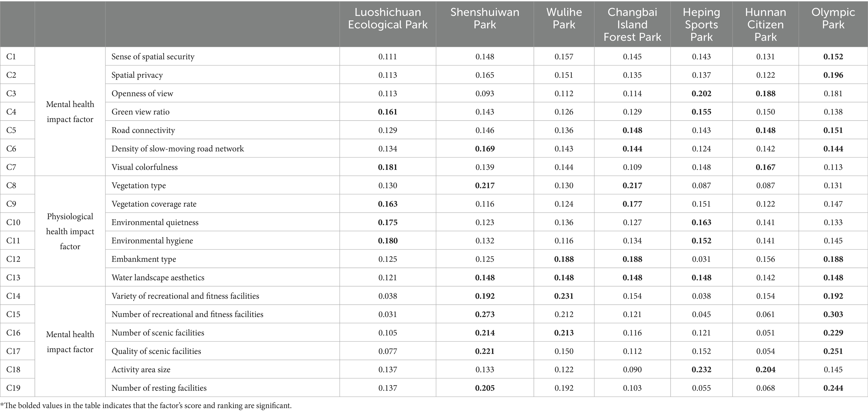Viewport: 868px width, 413px height.
Task: Select the C1 row code cell
Action: (11, 57)
